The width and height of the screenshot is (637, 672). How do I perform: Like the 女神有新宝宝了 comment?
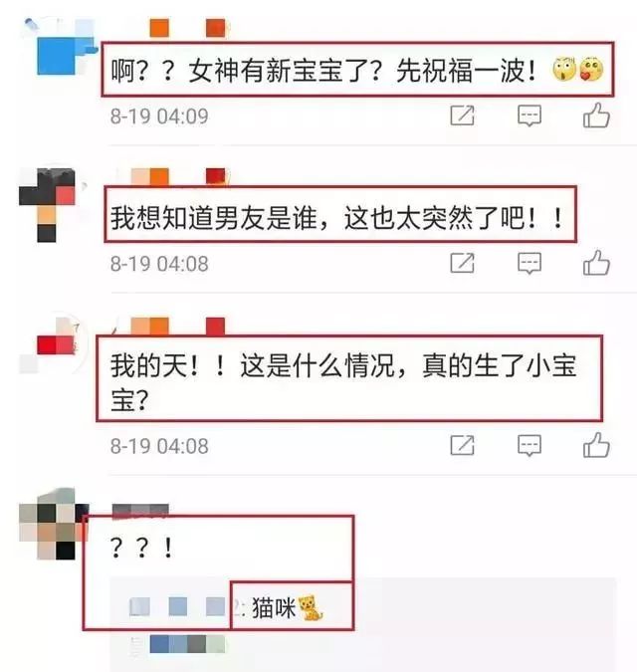[596, 115]
